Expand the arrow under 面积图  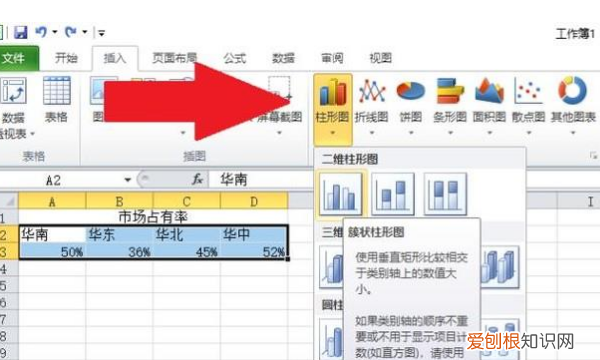click(x=489, y=133)
